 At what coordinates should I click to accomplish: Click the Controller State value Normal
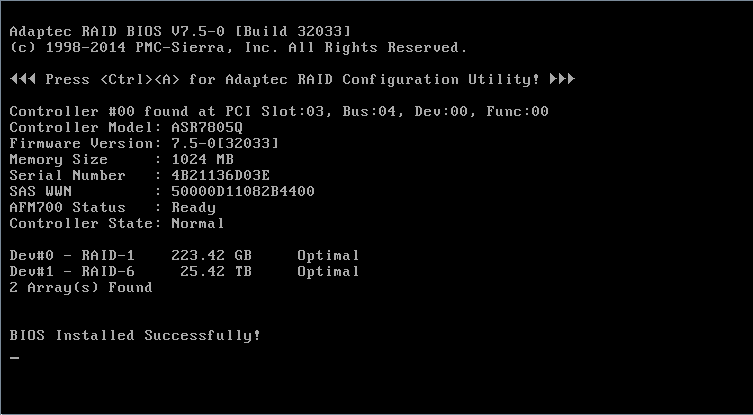(198, 223)
